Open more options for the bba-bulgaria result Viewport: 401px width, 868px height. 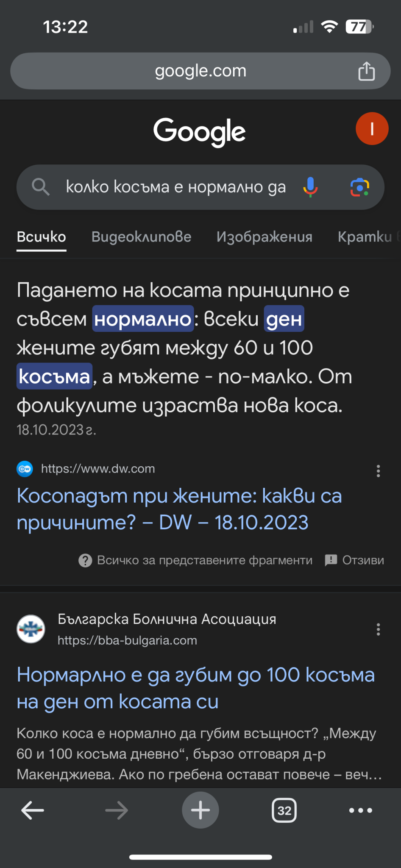click(378, 629)
